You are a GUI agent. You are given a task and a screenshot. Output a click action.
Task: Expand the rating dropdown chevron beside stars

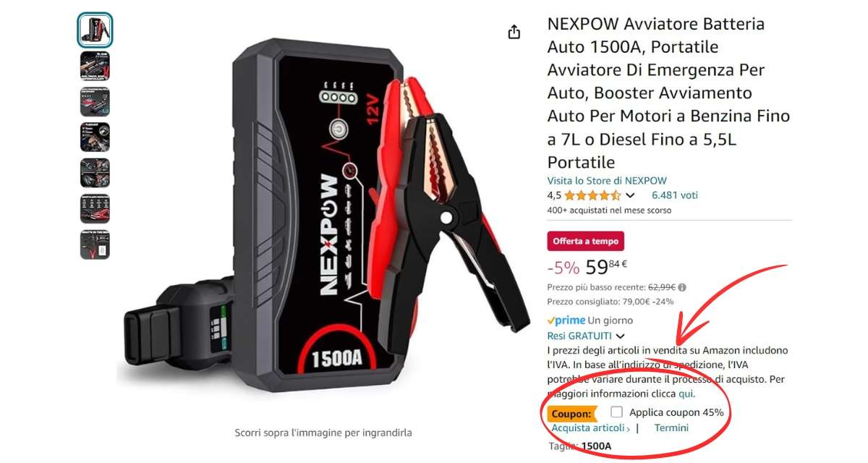[630, 195]
